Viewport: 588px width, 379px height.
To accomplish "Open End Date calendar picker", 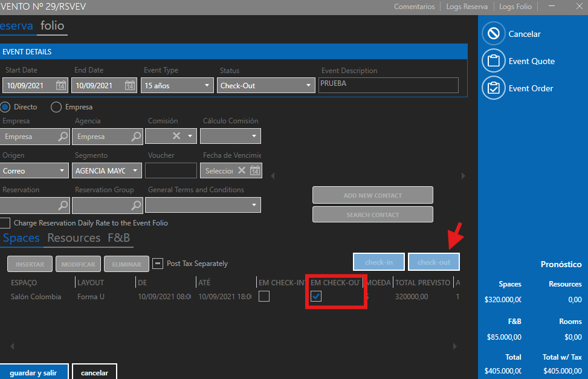I will (130, 85).
